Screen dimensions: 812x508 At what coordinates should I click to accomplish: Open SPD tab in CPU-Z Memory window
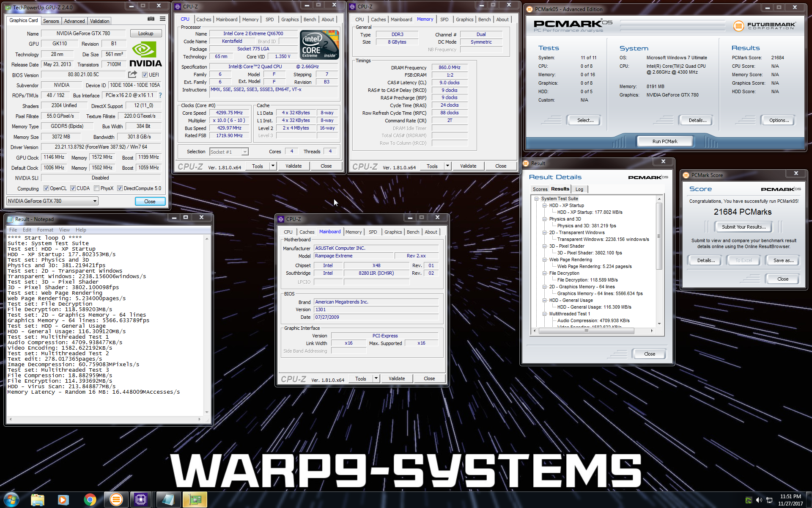(444, 19)
